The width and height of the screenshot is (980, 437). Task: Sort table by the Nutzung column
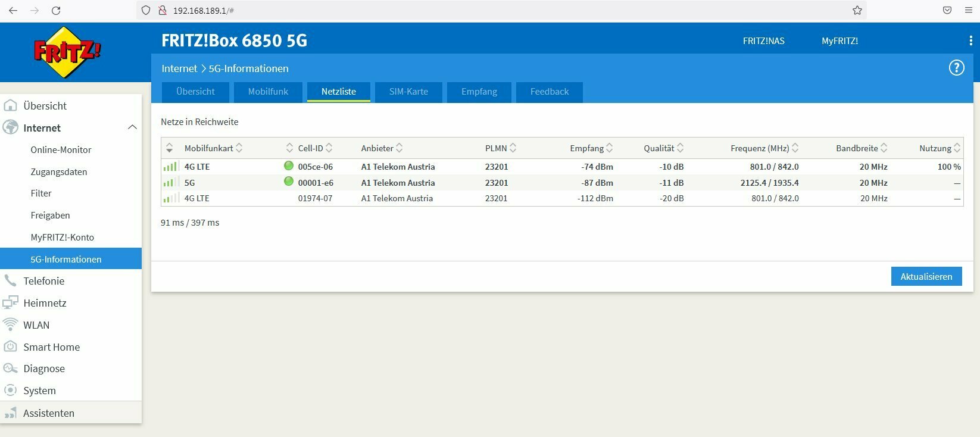click(x=940, y=148)
